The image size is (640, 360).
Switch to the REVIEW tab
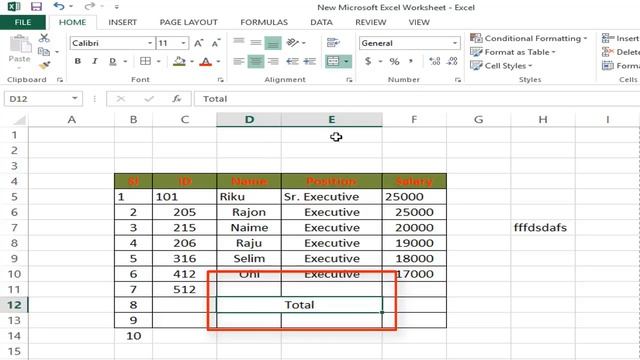click(371, 22)
